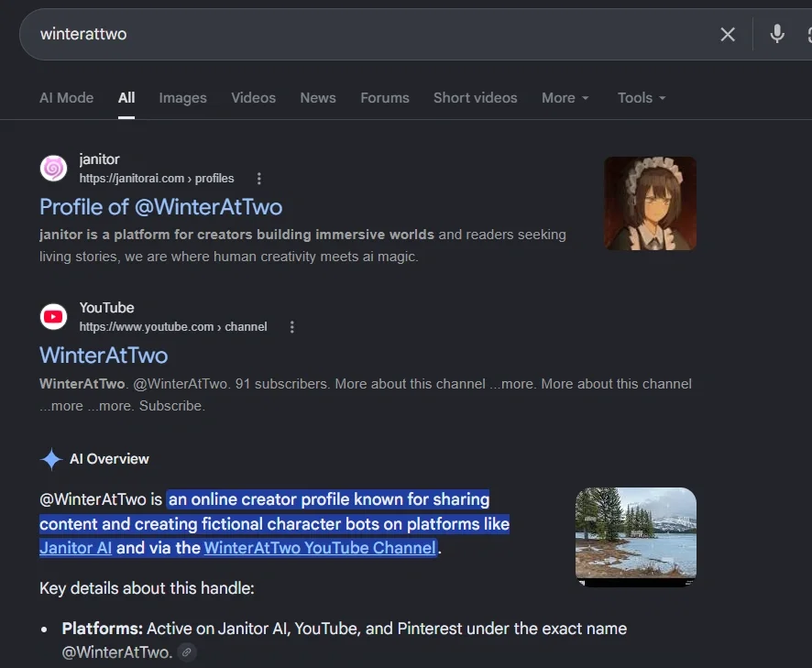Click the AI Overview sparkle icon

pyautogui.click(x=51, y=459)
